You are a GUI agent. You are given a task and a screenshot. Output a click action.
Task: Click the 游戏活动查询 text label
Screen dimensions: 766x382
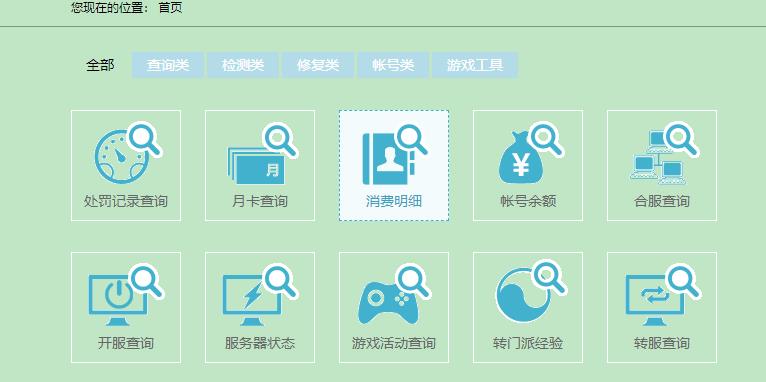[394, 343]
